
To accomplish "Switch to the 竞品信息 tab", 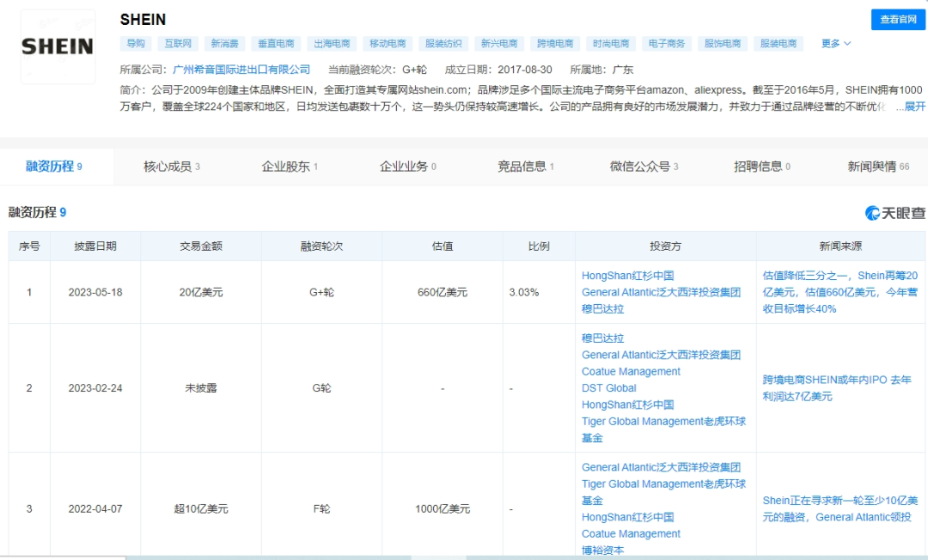I will pos(526,167).
